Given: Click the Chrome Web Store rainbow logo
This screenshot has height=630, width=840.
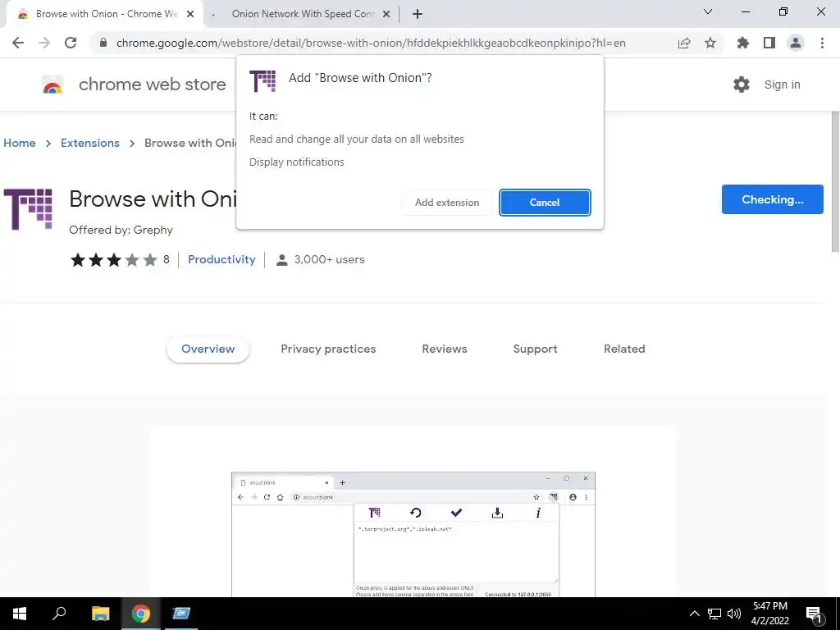Looking at the screenshot, I should tap(52, 84).
